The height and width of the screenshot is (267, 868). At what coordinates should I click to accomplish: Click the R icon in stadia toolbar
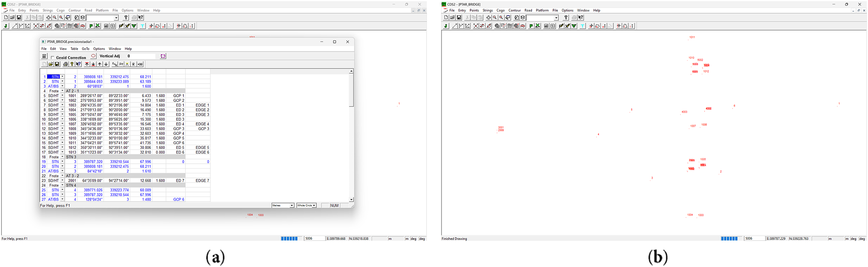coord(134,64)
